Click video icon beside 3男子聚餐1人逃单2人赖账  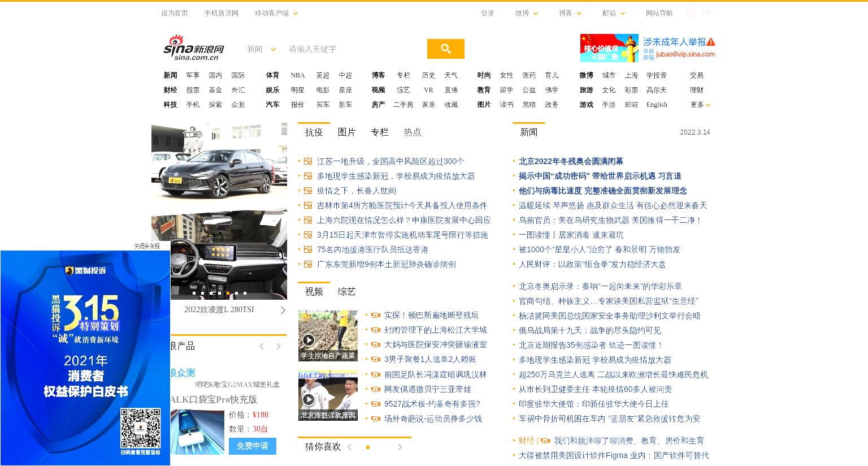pos(376,359)
